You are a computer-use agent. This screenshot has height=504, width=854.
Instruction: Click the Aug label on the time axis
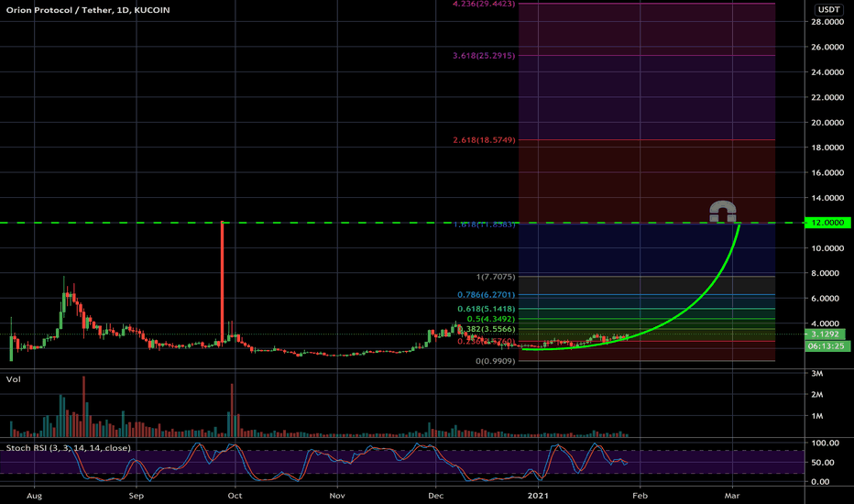click(x=34, y=495)
